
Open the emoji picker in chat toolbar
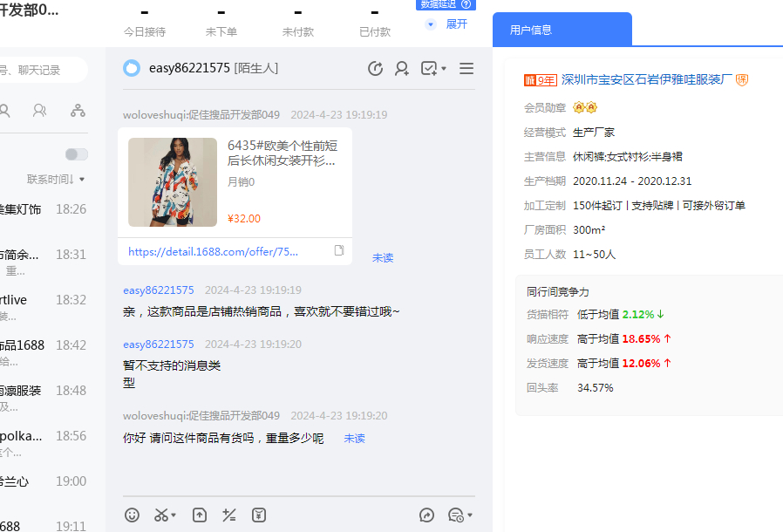click(x=132, y=515)
